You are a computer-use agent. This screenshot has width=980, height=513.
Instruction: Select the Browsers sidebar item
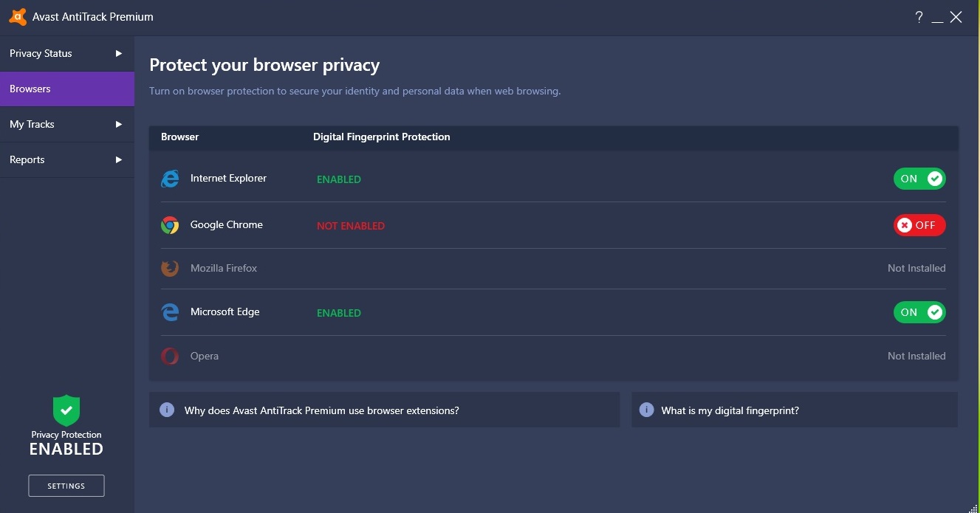(66, 89)
